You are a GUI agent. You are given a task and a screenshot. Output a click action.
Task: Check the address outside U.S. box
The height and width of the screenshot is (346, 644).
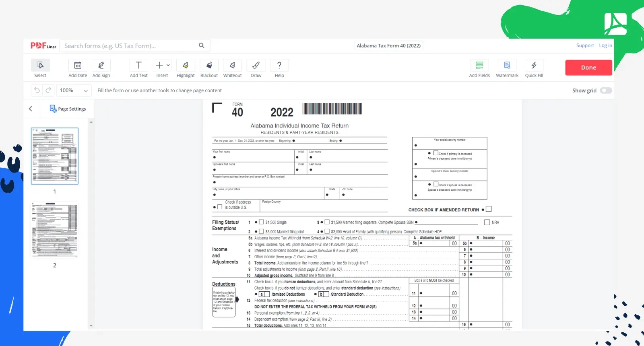coord(220,207)
